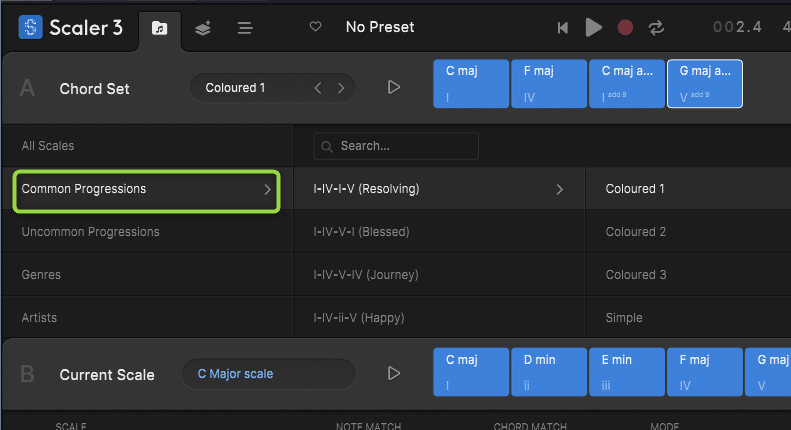Toggle the red record button
The width and height of the screenshot is (791, 430).
625,28
